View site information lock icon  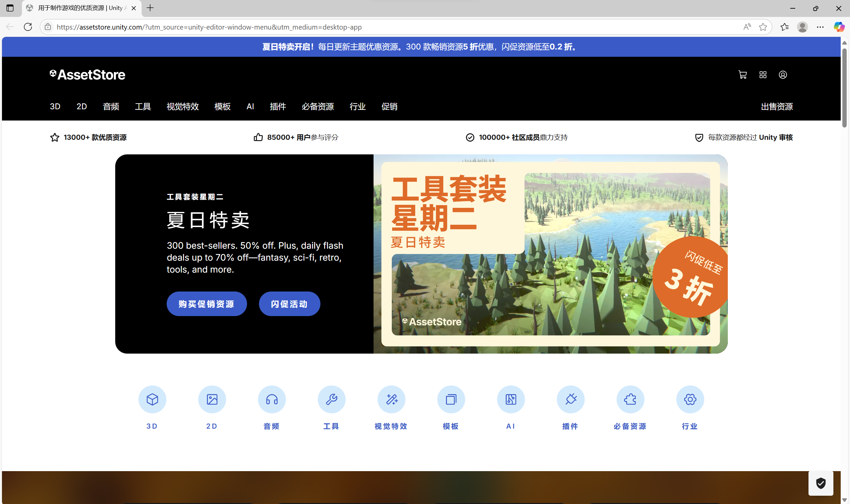tap(48, 27)
